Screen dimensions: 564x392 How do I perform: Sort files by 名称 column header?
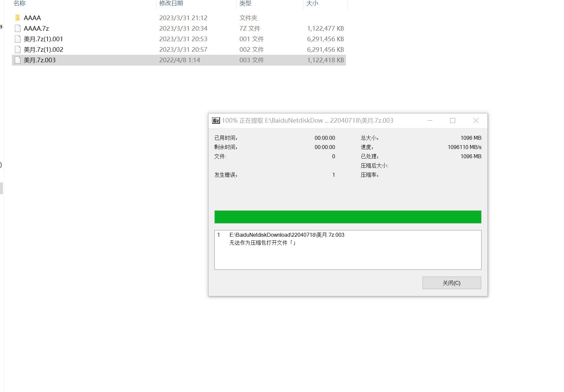(19, 3)
